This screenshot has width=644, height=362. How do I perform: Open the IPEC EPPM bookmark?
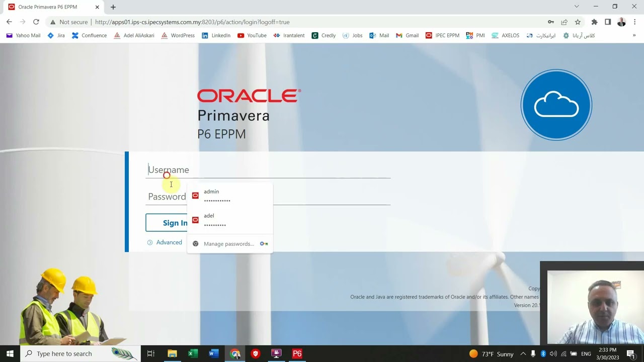[442, 36]
